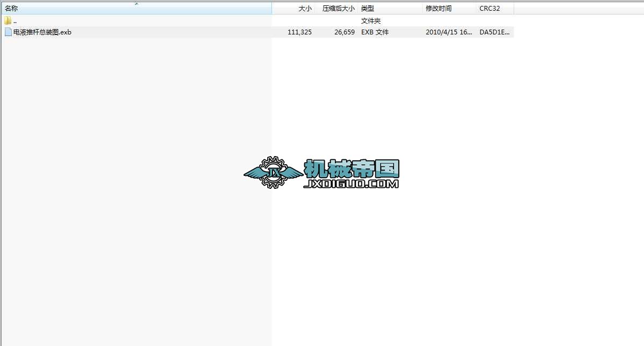644x346 pixels.
Task: Sort by the CRC32 column header
Action: tap(495, 8)
